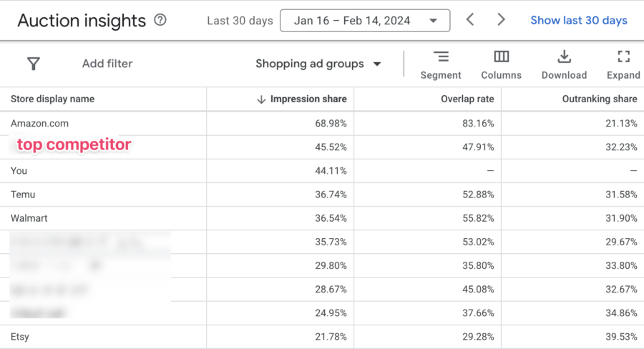
Task: Select the Amazon.com store name
Action: coord(39,123)
